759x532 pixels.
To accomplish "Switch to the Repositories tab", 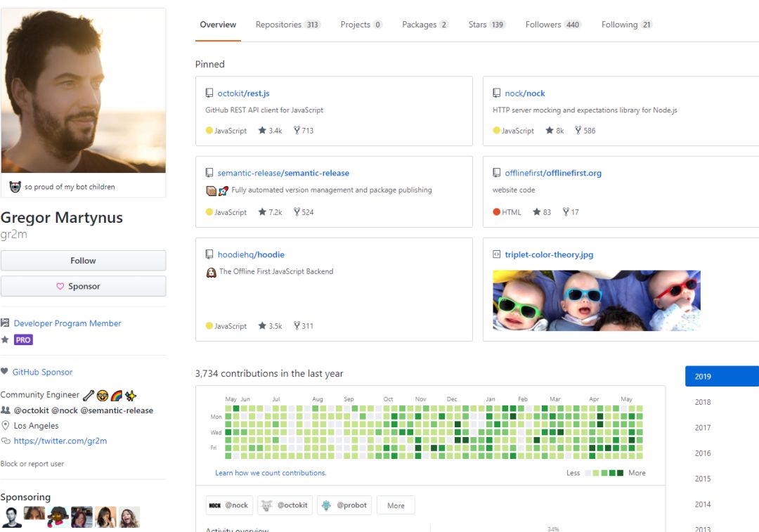I will [287, 25].
